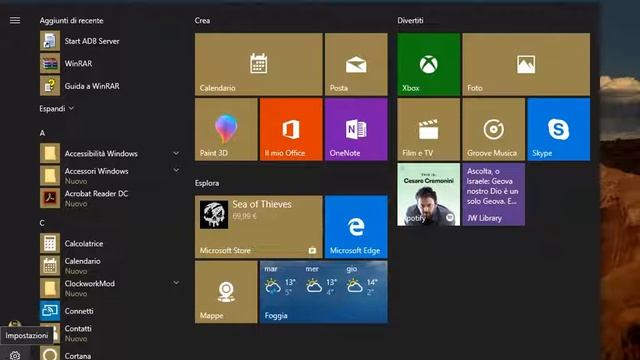Open Start ADB Server app
This screenshot has height=360, width=640.
click(110, 41)
